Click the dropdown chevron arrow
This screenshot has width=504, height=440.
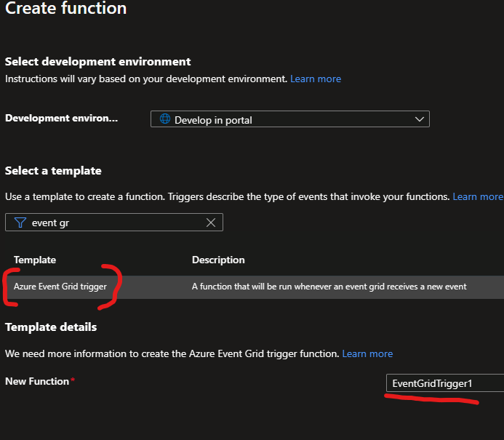point(419,119)
